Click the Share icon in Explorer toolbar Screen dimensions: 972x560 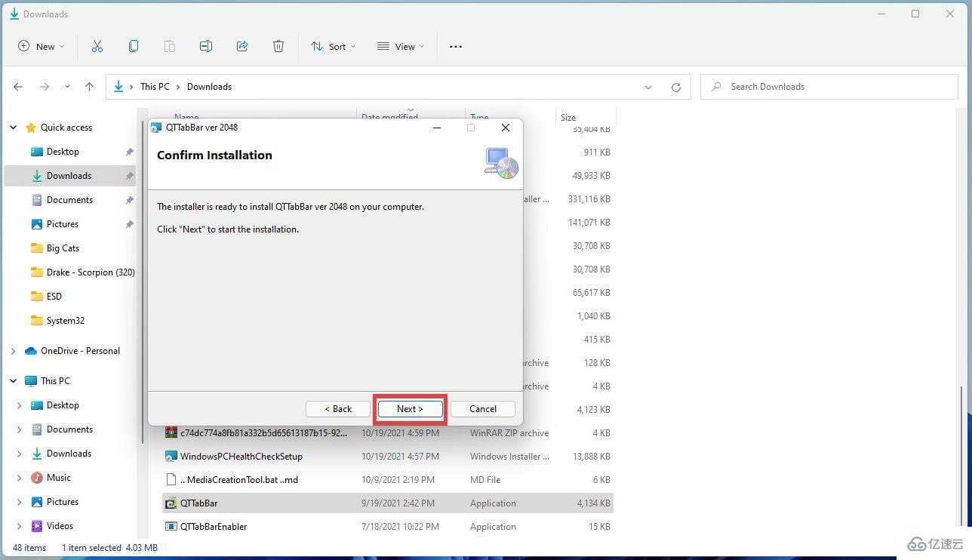tap(242, 46)
